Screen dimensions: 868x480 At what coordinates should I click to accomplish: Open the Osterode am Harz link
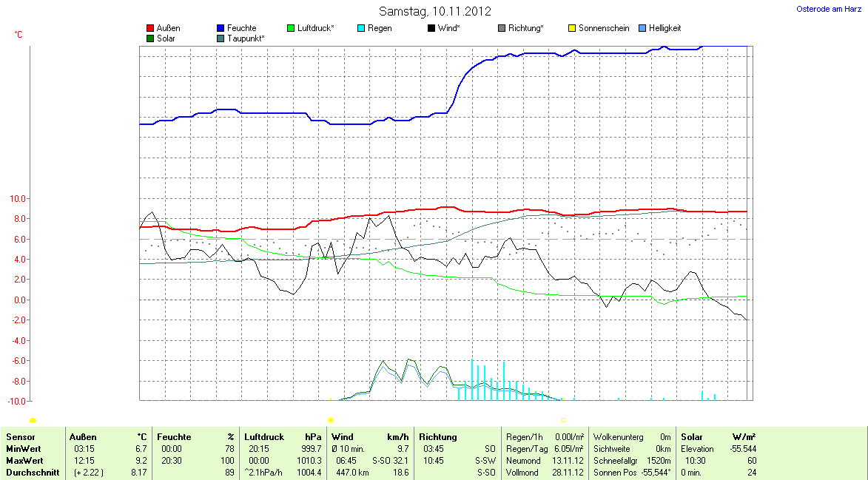coord(829,9)
